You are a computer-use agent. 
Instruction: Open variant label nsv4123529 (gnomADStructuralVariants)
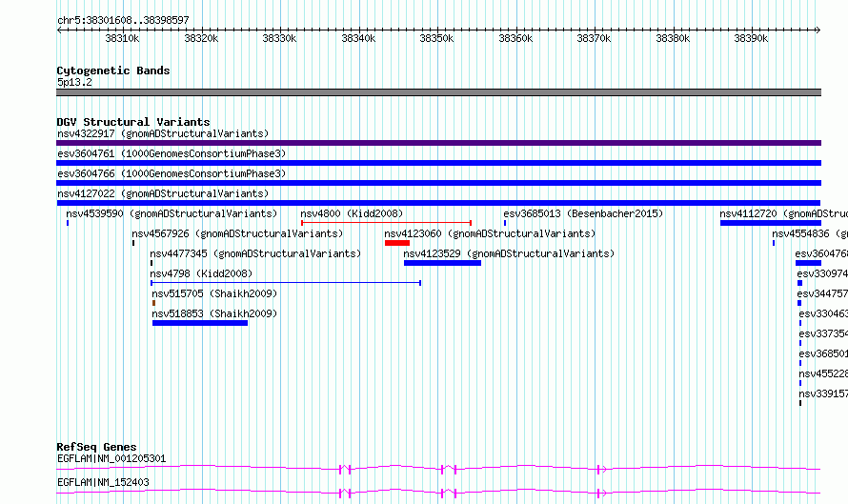509,253
